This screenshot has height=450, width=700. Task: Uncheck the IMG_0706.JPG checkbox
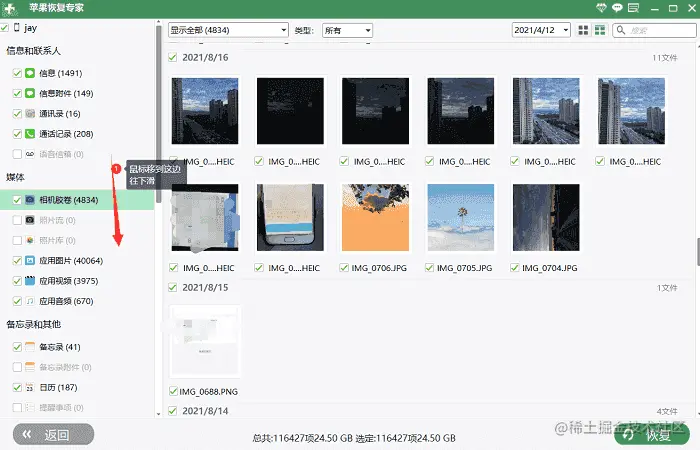tap(344, 268)
